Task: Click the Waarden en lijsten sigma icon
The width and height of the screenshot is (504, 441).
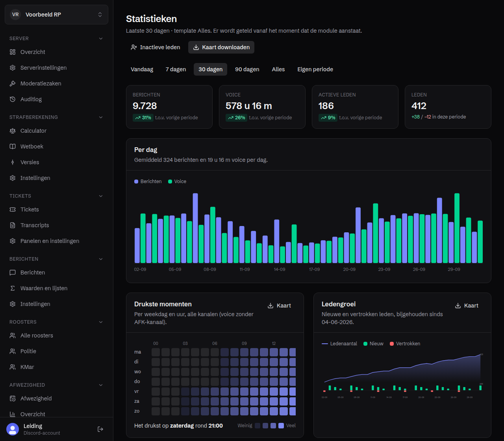Action: (x=13, y=288)
